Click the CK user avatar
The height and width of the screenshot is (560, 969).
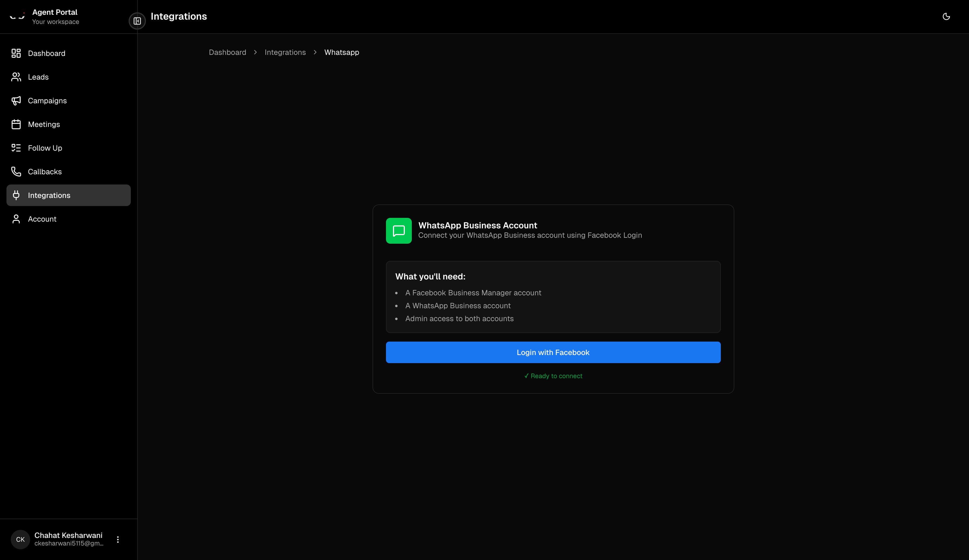tap(20, 539)
